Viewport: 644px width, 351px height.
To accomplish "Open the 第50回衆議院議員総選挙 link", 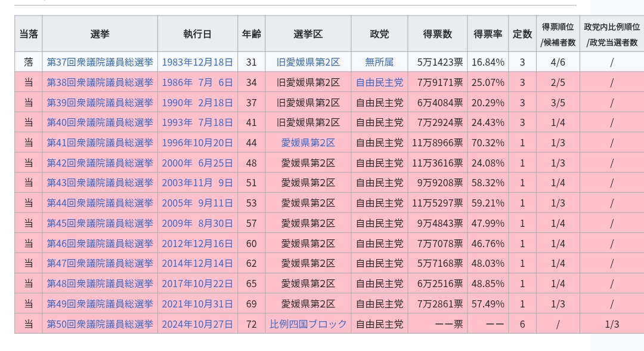I will pos(100,324).
